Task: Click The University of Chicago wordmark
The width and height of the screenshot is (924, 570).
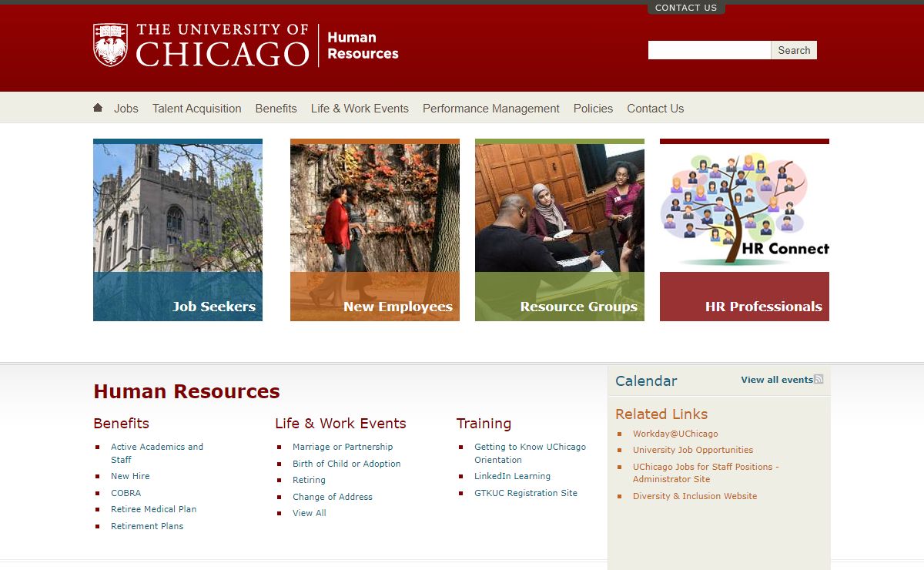Action: [223, 45]
